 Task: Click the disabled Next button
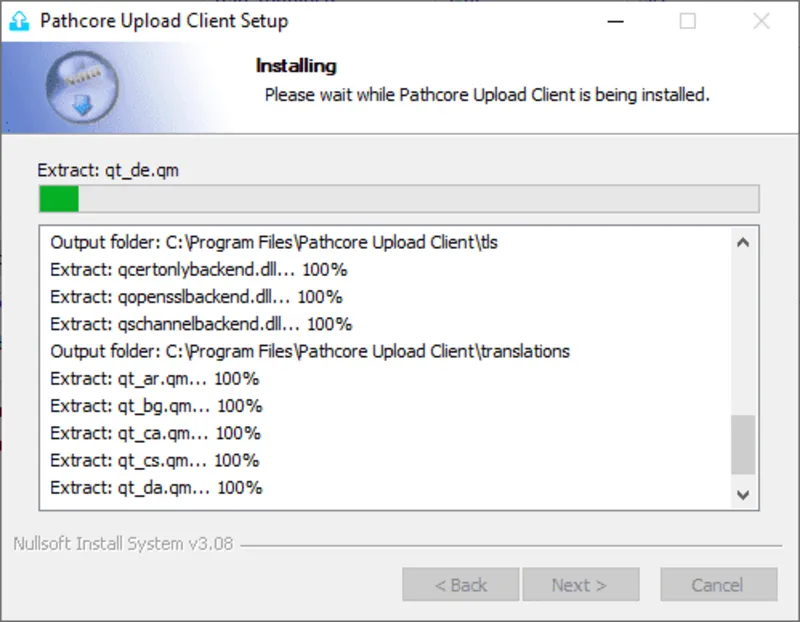tap(581, 585)
